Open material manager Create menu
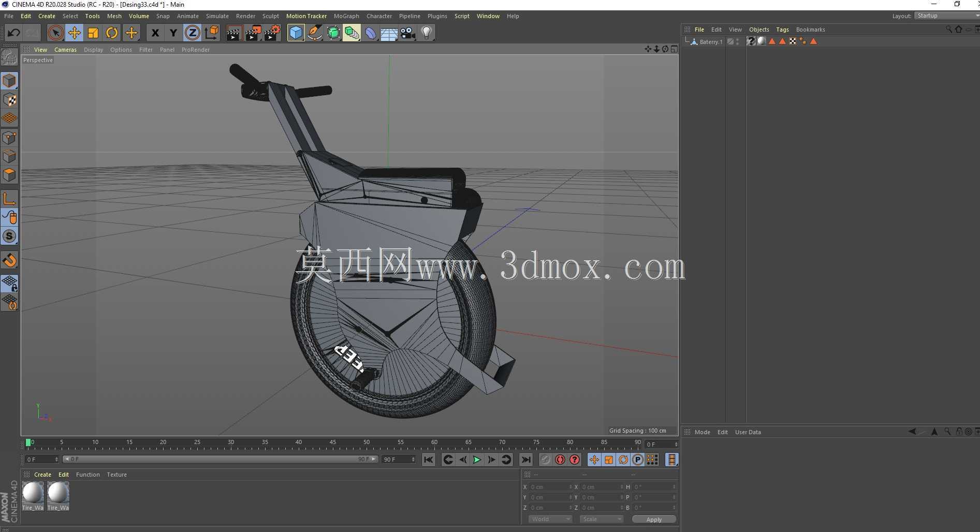This screenshot has height=532, width=980. 42,475
